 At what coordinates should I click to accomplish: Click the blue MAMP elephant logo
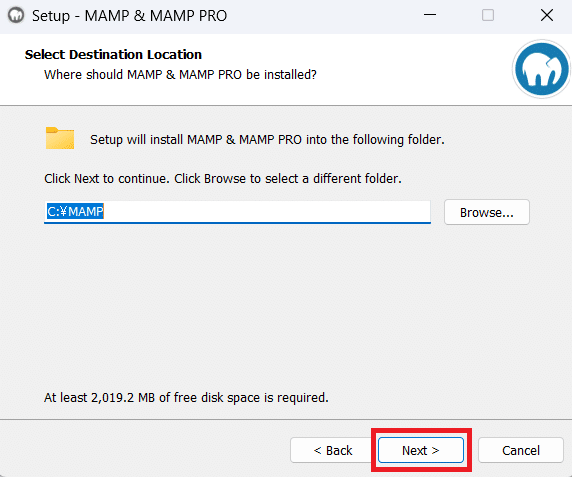point(542,69)
